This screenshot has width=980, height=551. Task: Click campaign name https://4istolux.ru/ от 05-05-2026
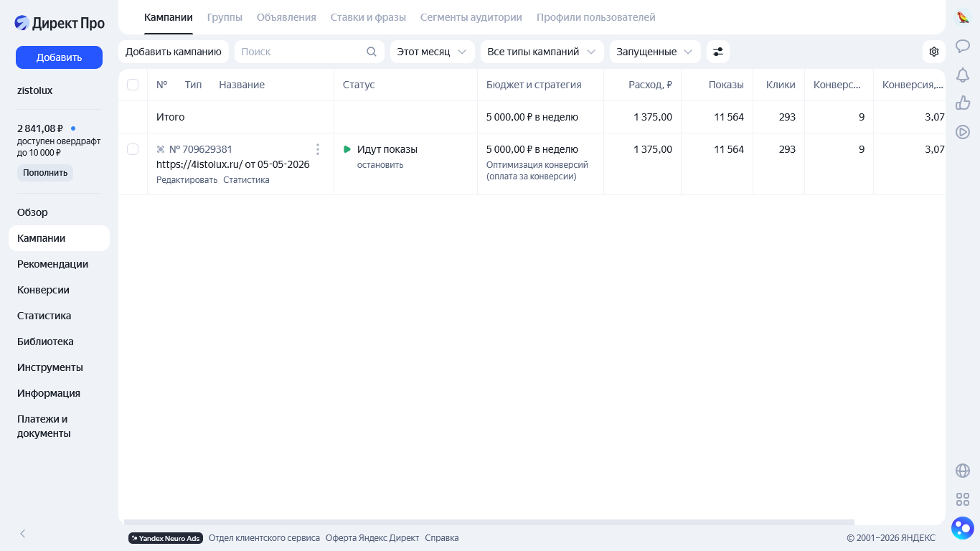point(233,164)
